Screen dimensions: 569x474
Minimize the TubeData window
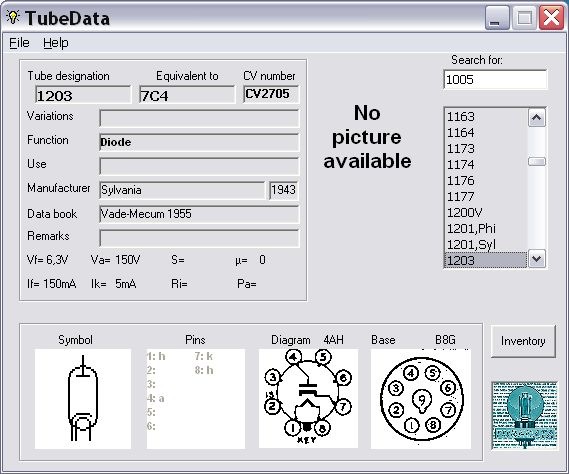[496, 18]
